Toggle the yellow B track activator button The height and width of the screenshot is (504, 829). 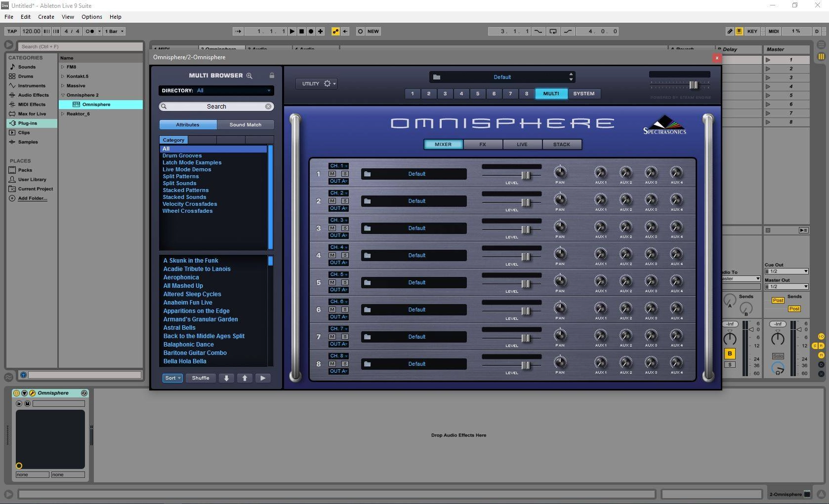click(x=730, y=353)
